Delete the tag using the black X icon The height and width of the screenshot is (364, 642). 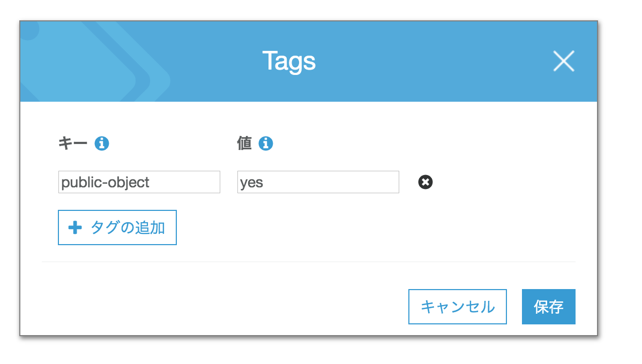pos(425,183)
